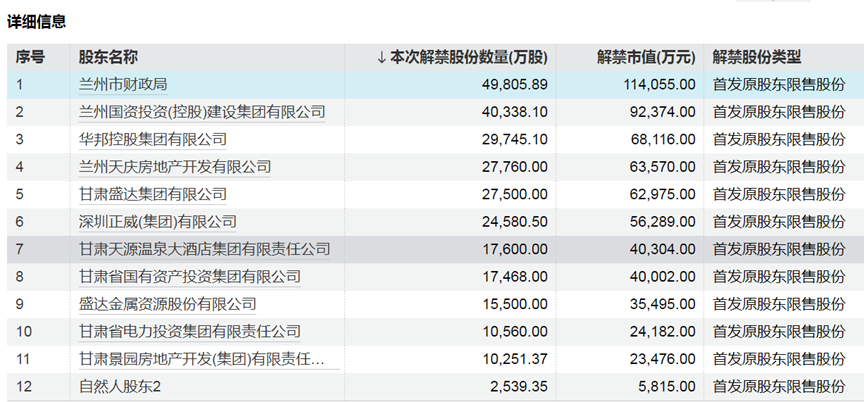This screenshot has width=864, height=402.
Task: Select market value 40,002.00
Action: click(662, 276)
